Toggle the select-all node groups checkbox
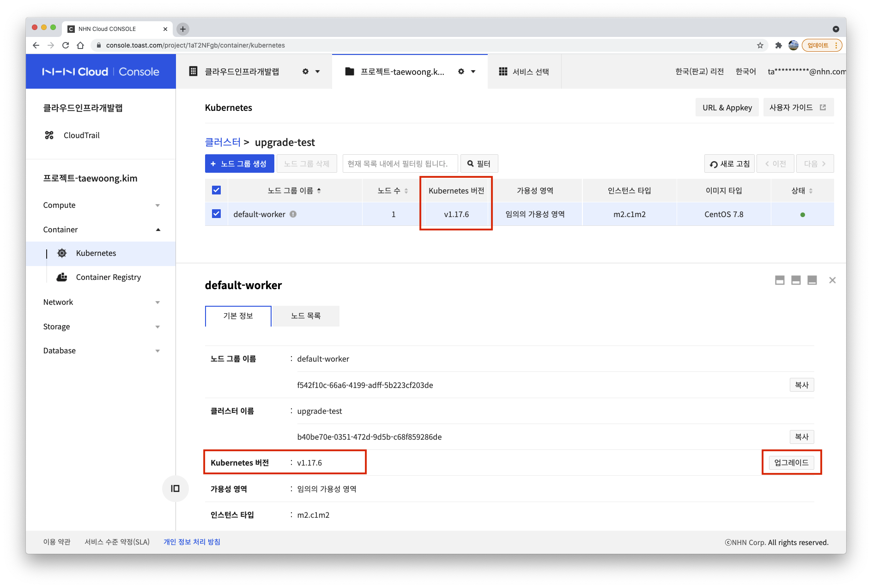 (x=216, y=190)
